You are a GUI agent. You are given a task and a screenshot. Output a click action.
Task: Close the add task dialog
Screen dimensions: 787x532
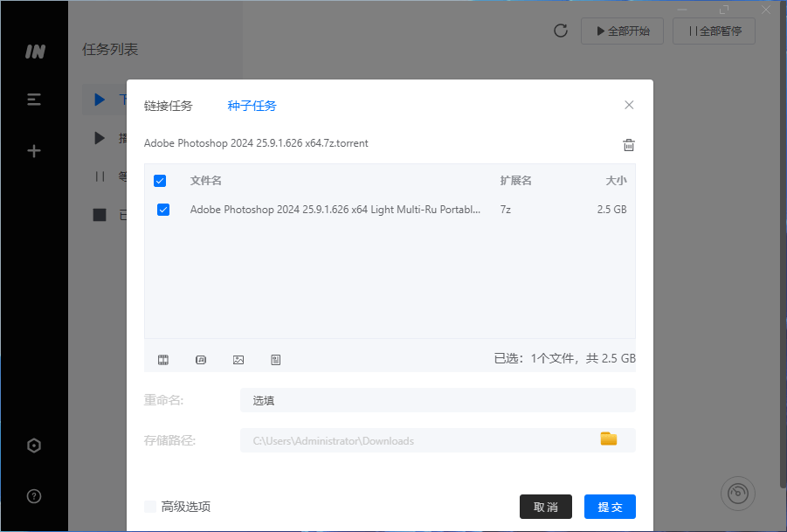coord(629,105)
